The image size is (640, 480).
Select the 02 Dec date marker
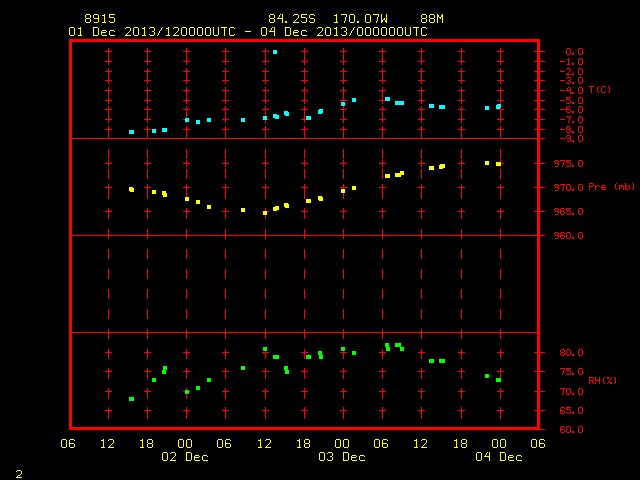pyautogui.click(x=185, y=457)
